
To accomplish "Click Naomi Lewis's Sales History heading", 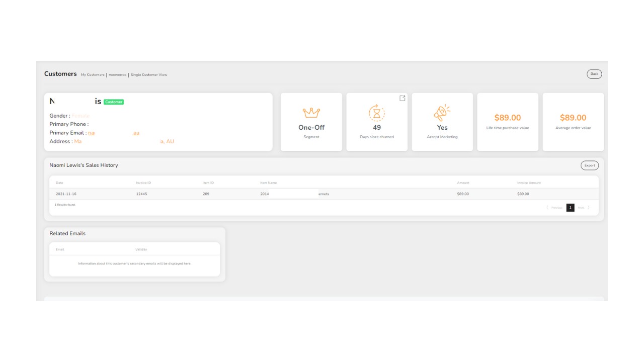I will pyautogui.click(x=84, y=165).
